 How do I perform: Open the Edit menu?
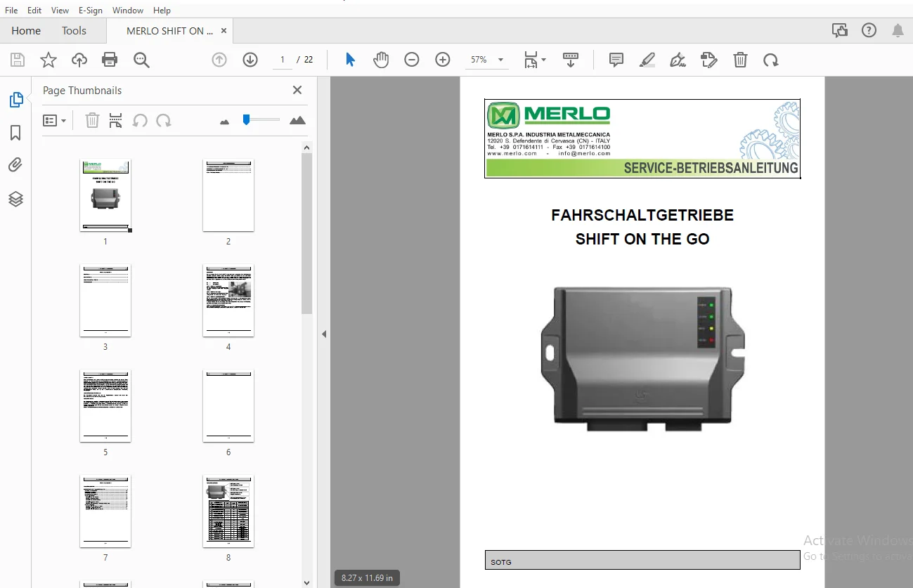click(x=34, y=11)
